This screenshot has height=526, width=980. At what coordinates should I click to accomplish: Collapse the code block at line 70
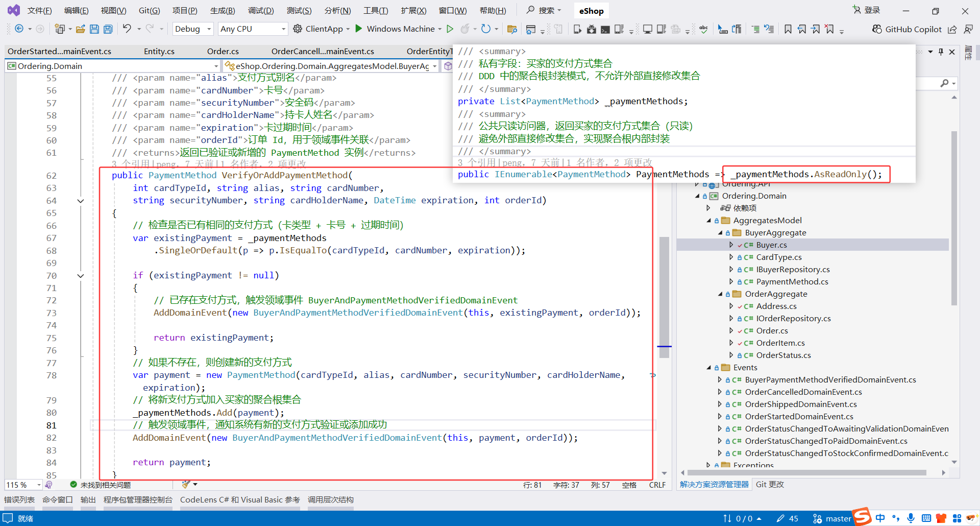[x=80, y=276]
